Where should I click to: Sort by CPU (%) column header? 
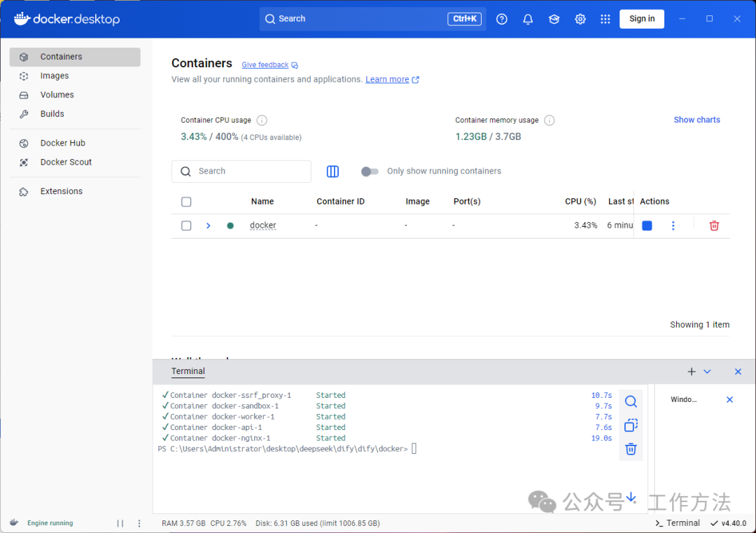[x=580, y=202]
